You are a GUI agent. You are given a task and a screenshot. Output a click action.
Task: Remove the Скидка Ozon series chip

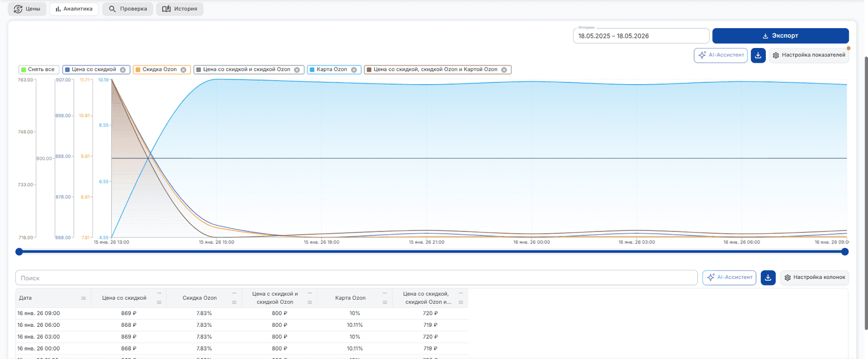[x=183, y=70]
